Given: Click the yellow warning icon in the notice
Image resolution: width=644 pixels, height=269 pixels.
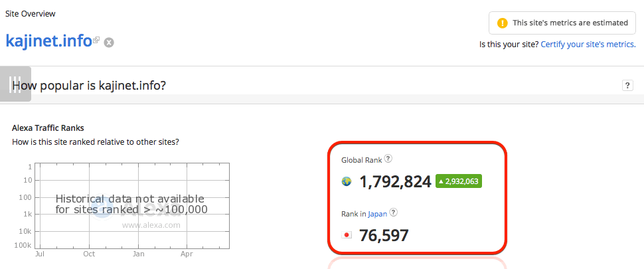Looking at the screenshot, I should click(x=503, y=23).
